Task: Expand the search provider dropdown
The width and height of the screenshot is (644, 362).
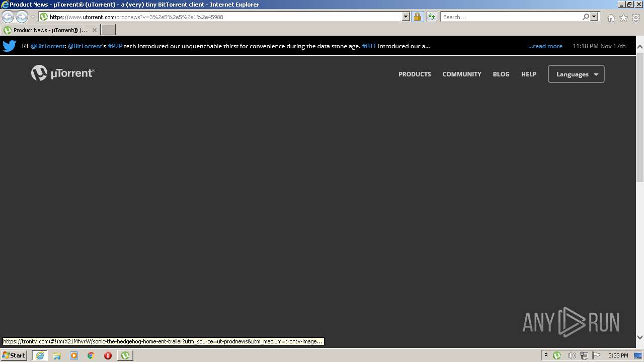Action: [594, 17]
